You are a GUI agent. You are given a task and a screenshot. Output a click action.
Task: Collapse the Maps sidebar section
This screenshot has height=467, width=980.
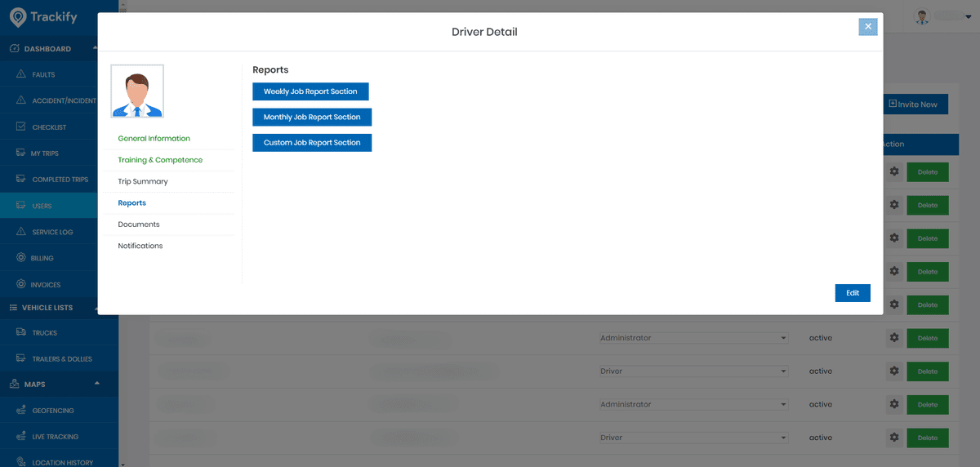point(96,383)
